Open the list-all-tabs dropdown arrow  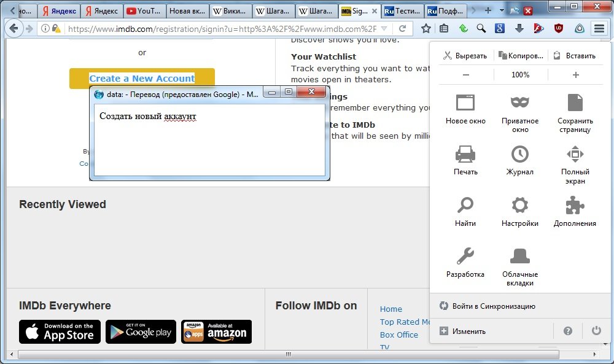pyautogui.click(x=502, y=10)
